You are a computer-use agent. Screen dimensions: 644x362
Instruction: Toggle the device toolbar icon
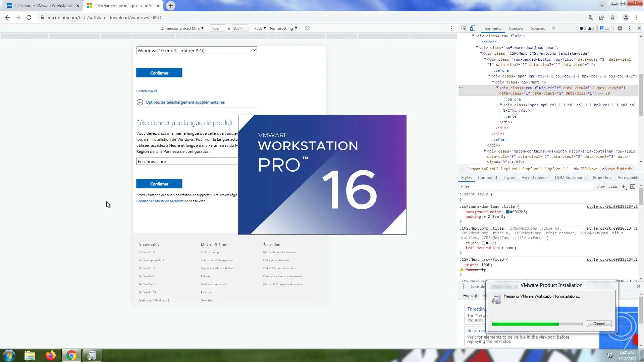click(473, 28)
